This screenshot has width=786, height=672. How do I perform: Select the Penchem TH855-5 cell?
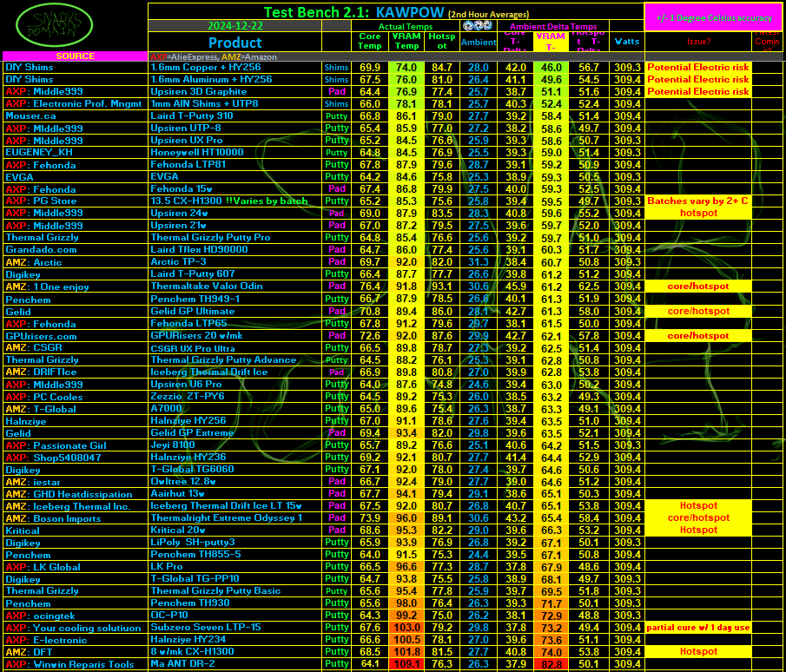(235, 554)
